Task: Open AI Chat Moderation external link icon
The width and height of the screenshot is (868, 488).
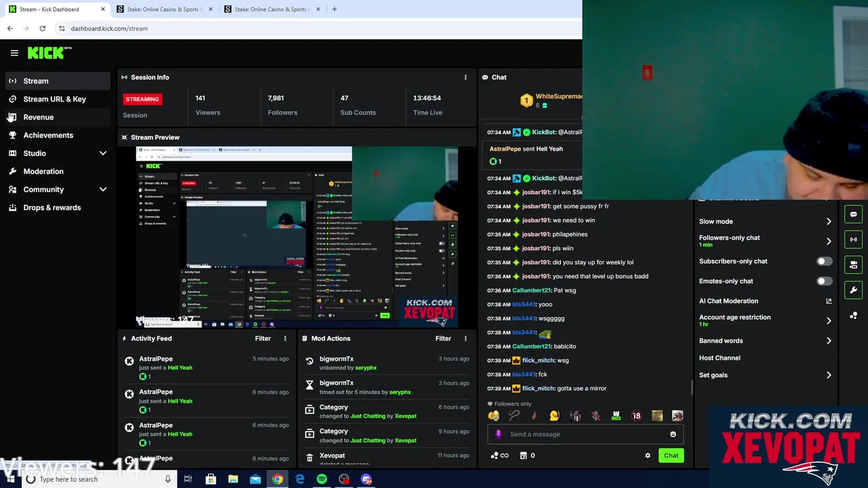Action: tap(829, 301)
